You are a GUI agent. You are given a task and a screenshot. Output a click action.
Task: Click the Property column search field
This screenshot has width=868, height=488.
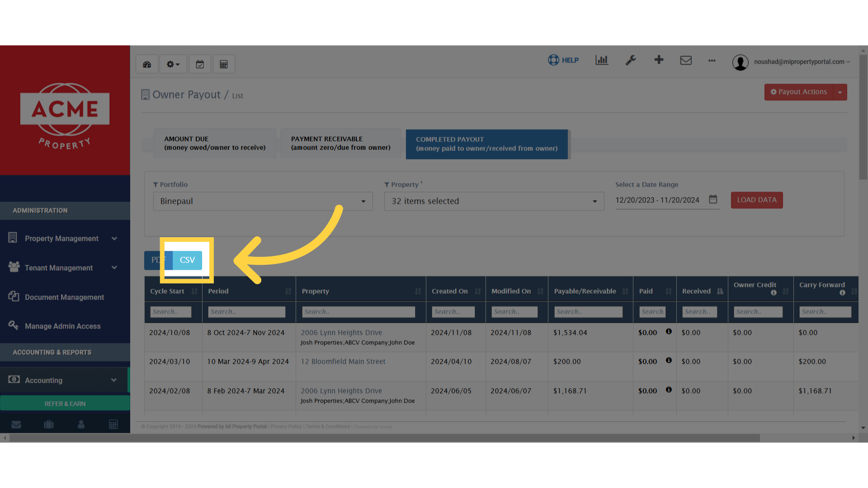359,312
